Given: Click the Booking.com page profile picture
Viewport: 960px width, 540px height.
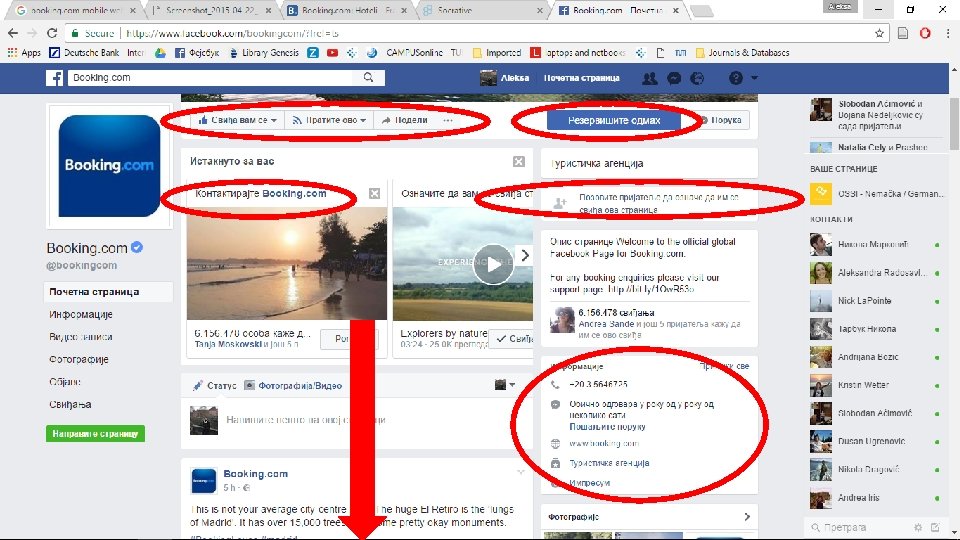Looking at the screenshot, I should [109, 165].
